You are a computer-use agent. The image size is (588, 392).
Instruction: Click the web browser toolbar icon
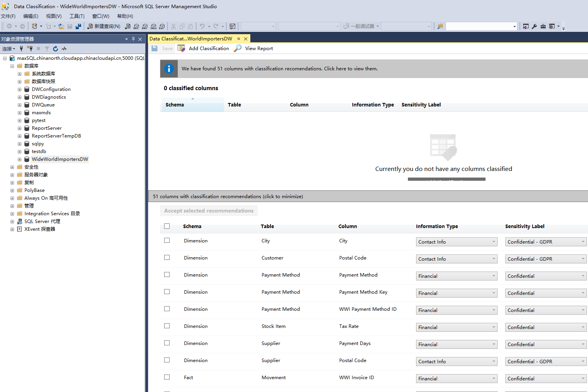552,26
